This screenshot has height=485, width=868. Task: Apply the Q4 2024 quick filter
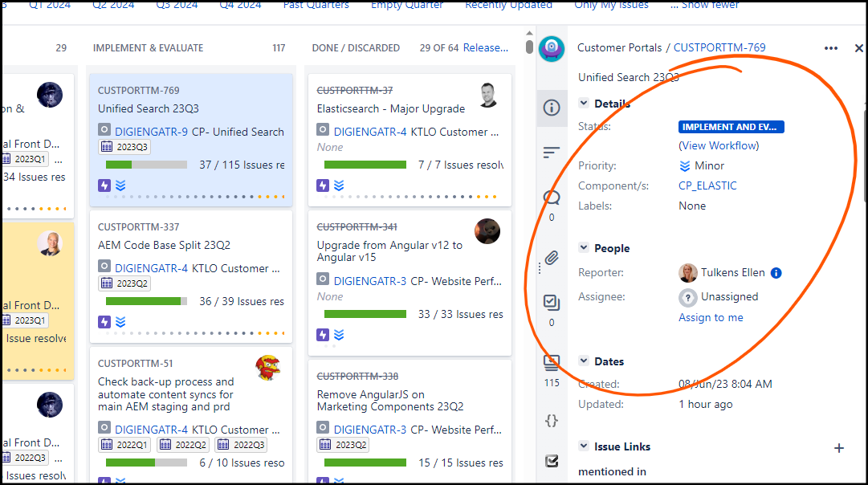tap(241, 5)
